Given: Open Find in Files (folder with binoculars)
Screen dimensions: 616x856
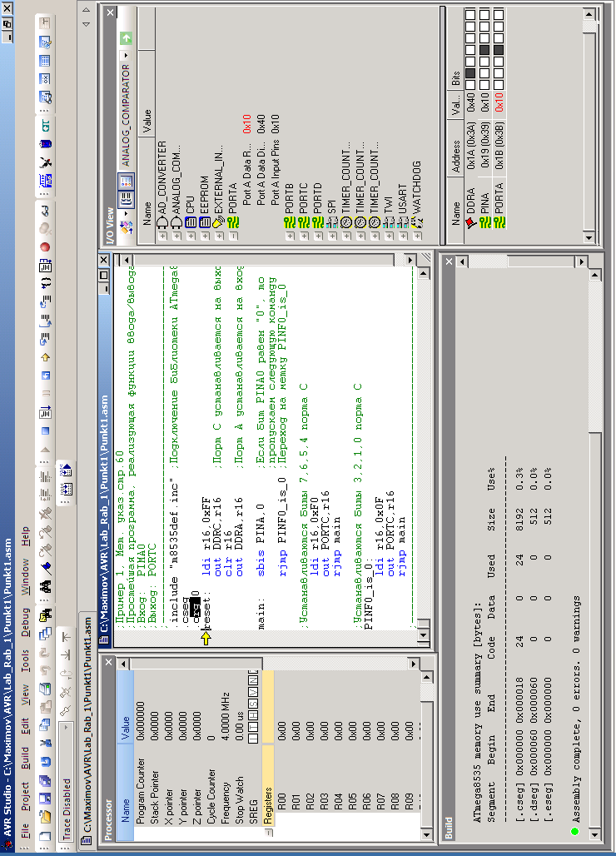Looking at the screenshot, I should point(45,616).
